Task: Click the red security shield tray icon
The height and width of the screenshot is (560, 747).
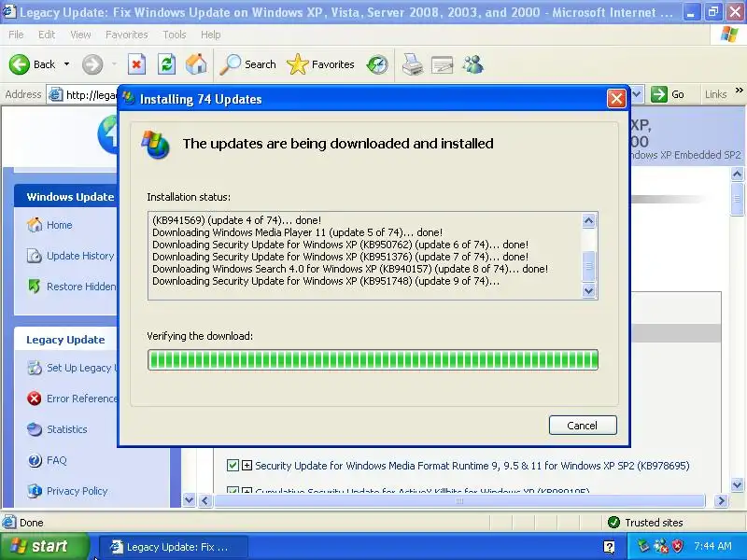Action: click(x=677, y=546)
